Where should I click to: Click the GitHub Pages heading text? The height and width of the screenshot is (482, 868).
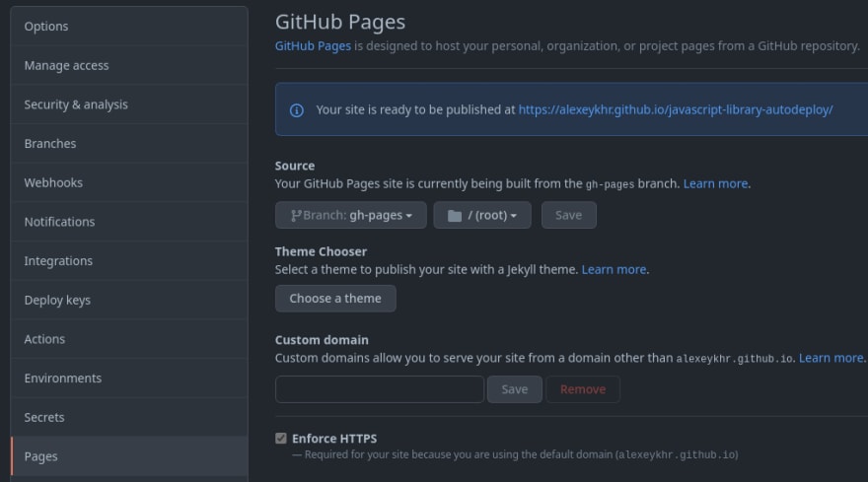(340, 22)
